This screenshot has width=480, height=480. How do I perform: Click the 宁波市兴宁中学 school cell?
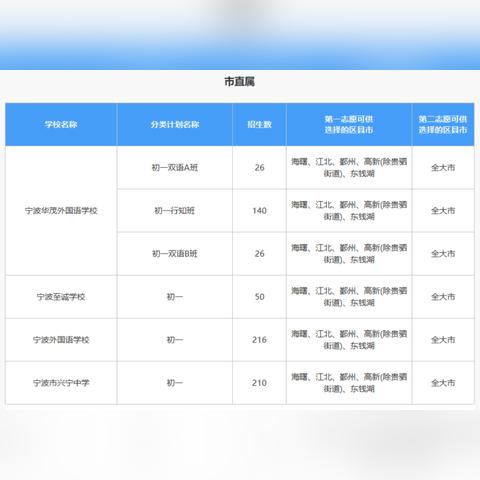61,383
